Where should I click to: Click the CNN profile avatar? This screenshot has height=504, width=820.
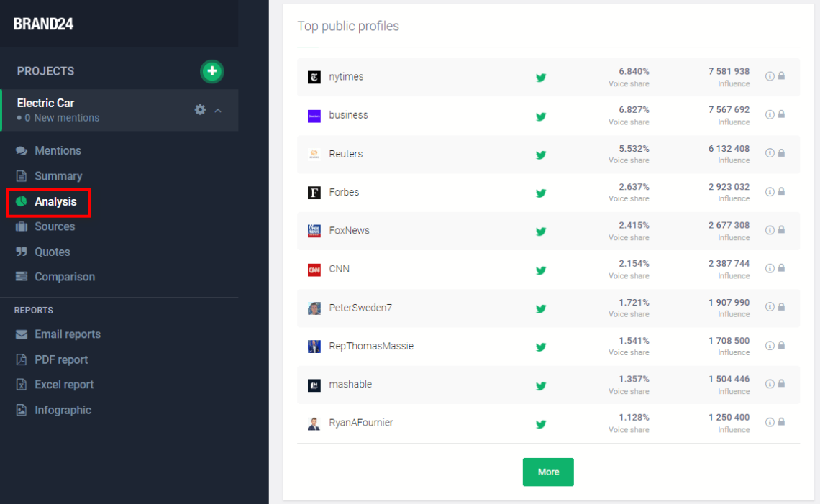[314, 270]
